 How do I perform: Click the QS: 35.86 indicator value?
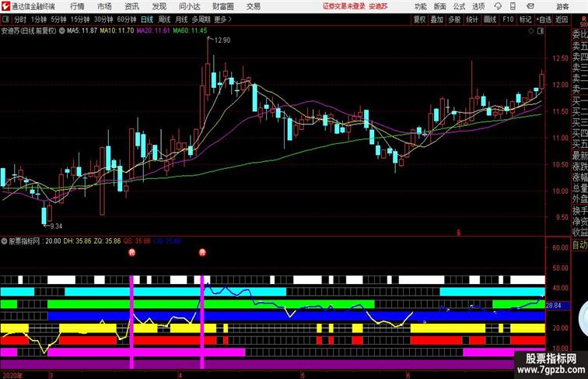point(137,241)
